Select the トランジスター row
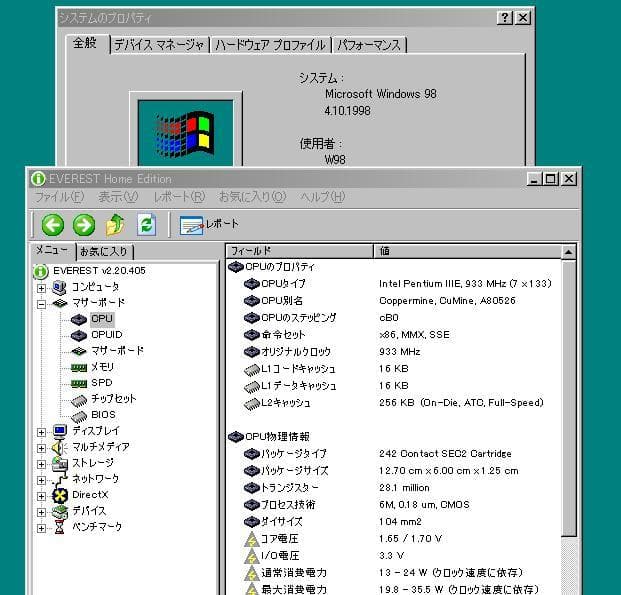 point(337,488)
